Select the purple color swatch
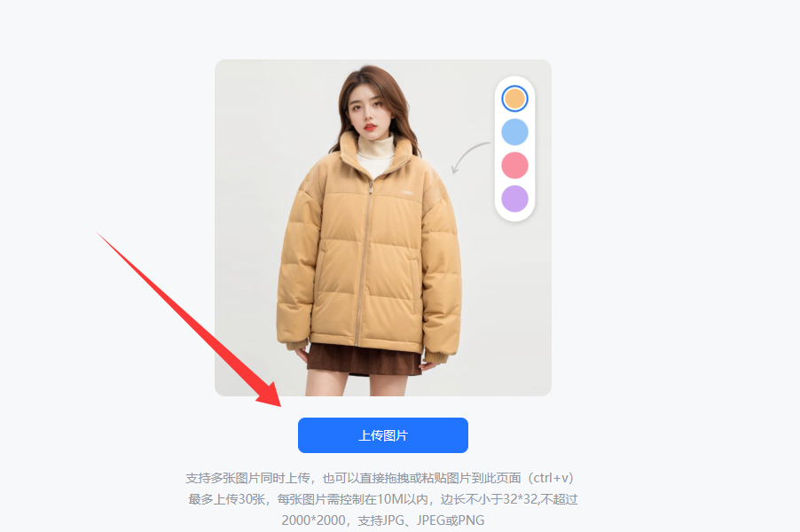Viewport: 800px width, 532px height. [x=514, y=199]
